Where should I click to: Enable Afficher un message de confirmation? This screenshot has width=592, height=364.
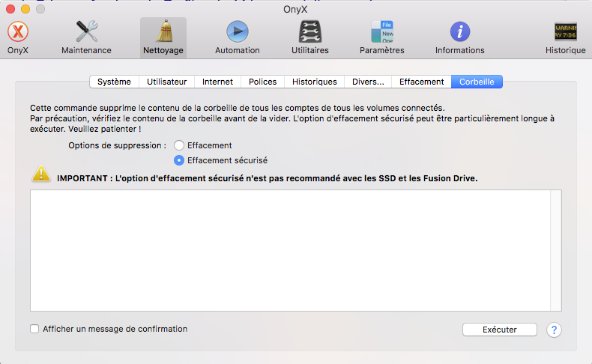tap(34, 329)
